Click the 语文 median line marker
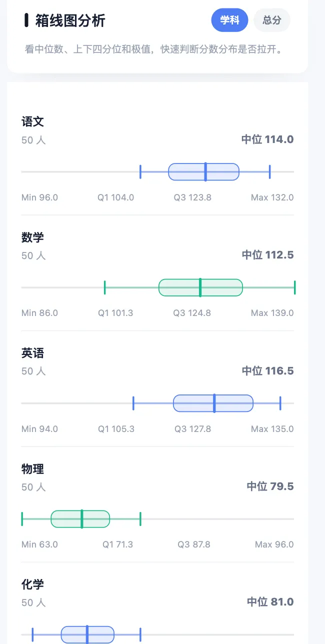The width and height of the screenshot is (325, 644). 205,171
